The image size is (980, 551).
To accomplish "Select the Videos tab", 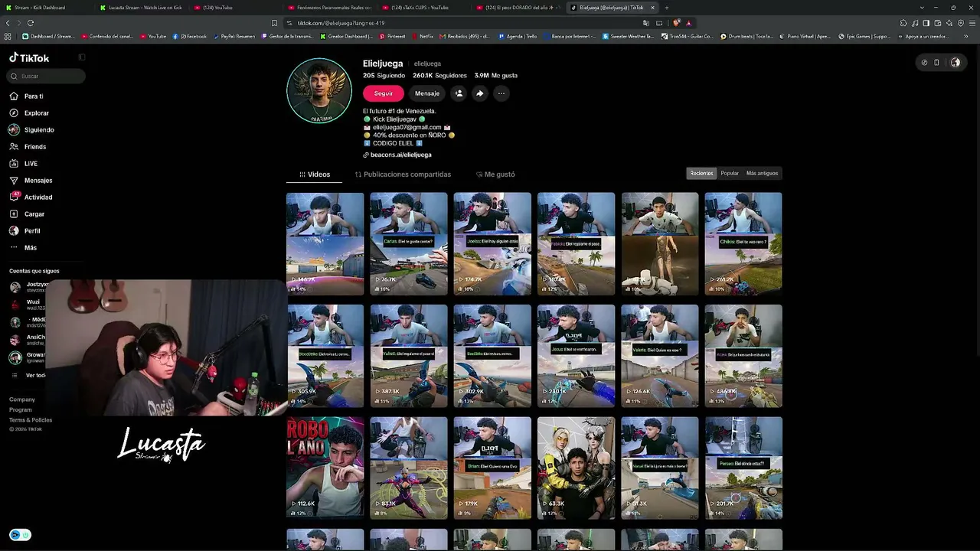I will (315, 174).
